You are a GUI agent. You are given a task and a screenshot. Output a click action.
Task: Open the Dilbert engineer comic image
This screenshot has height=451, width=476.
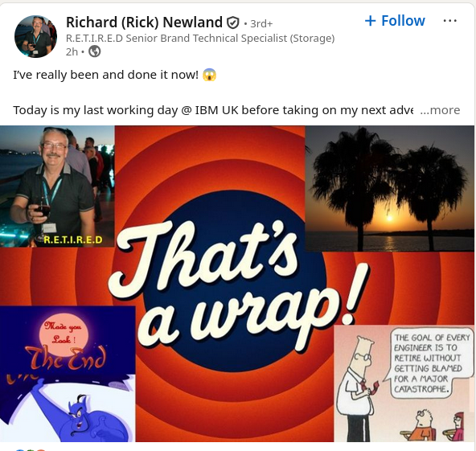coord(404,383)
